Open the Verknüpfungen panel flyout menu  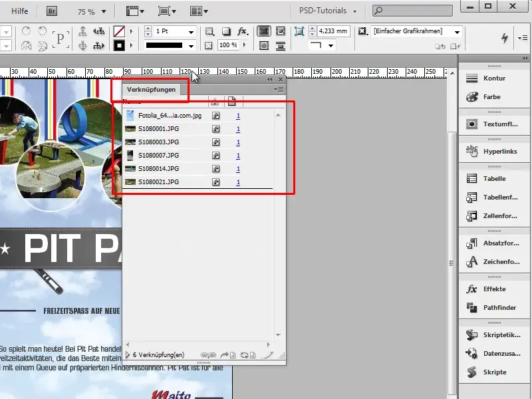(x=278, y=88)
